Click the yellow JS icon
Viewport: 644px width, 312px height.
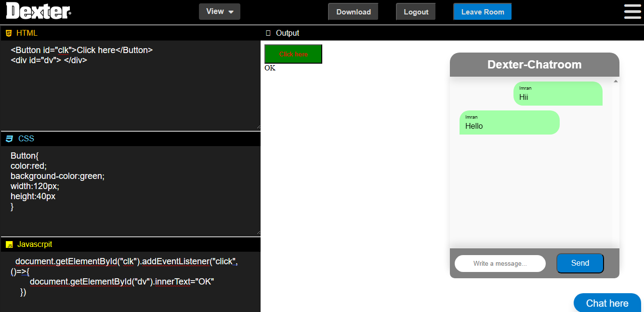tap(9, 244)
